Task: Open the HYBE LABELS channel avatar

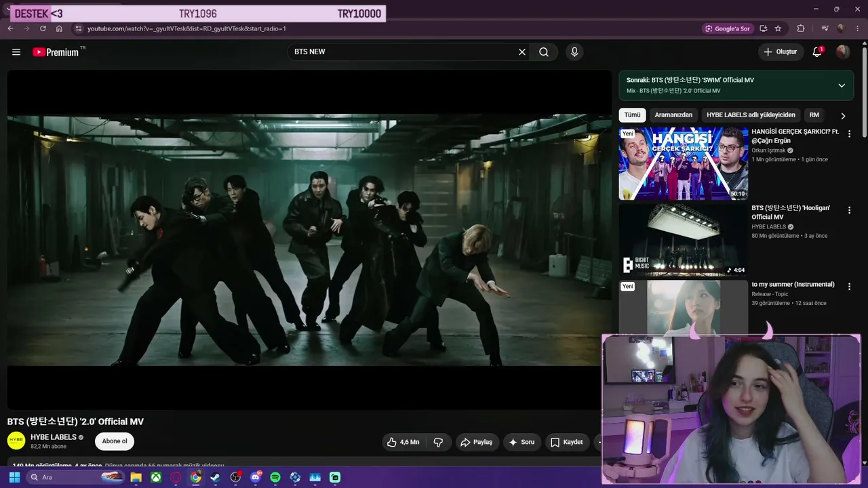Action: click(16, 441)
